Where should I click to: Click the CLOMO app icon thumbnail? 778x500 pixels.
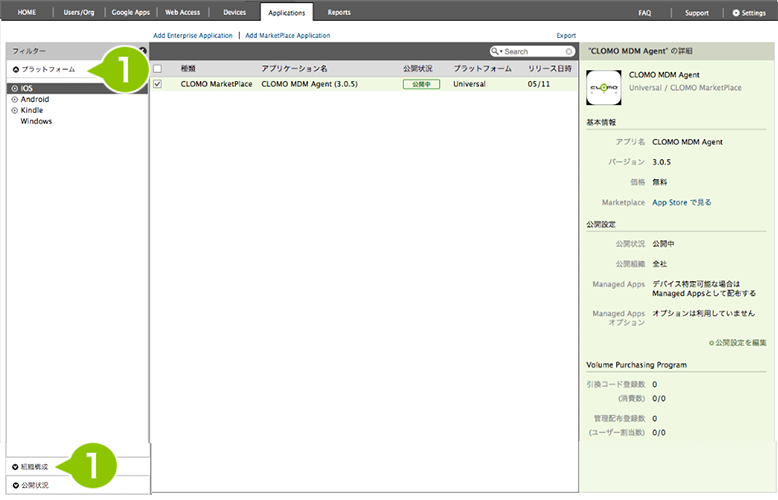(603, 87)
